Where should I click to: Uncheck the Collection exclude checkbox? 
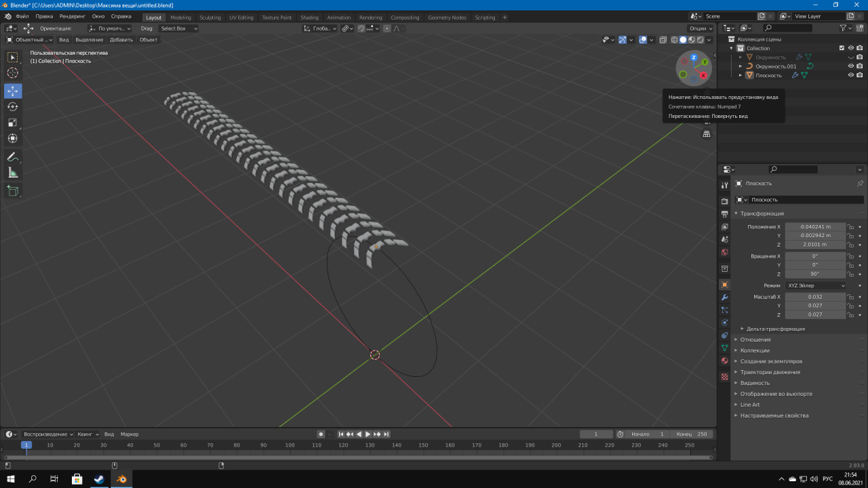coord(842,48)
